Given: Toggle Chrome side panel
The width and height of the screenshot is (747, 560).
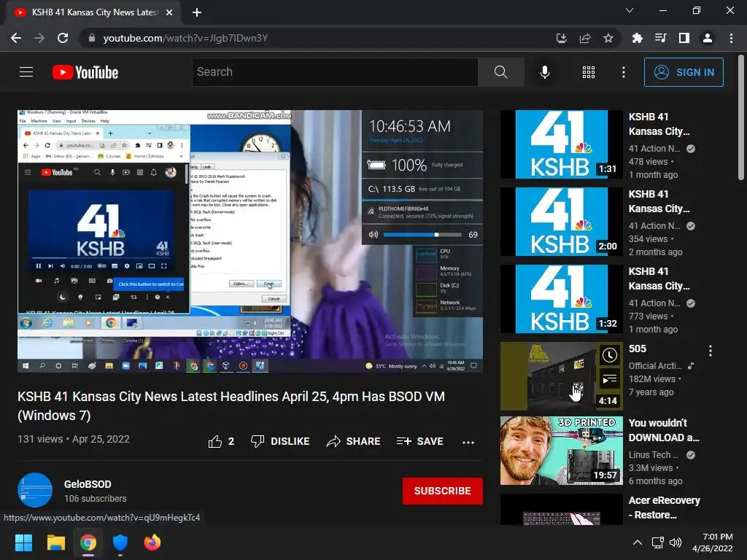Looking at the screenshot, I should [684, 38].
